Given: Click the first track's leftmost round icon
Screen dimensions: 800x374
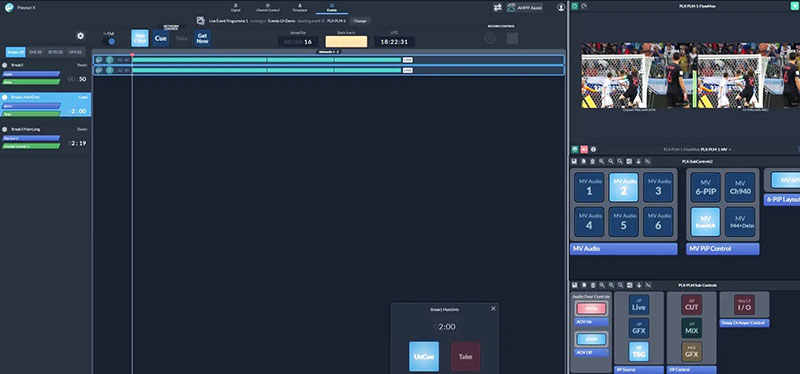Looking at the screenshot, I should [99, 60].
